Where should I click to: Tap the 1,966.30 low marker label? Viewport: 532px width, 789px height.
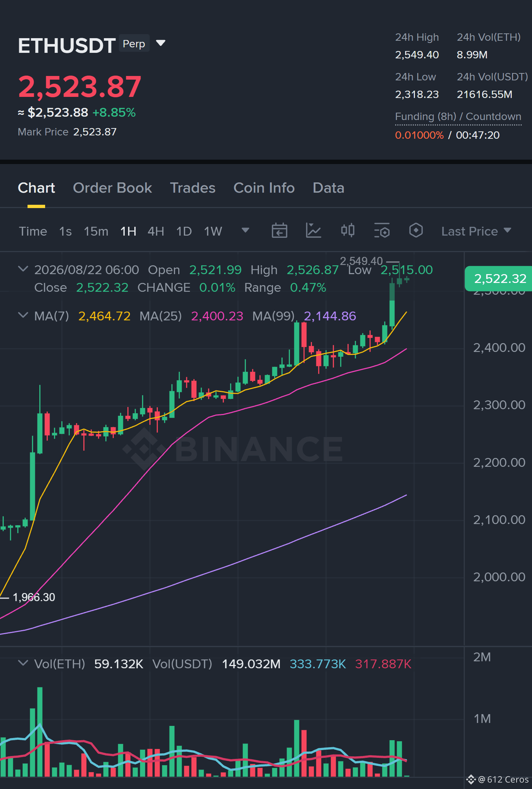tap(34, 597)
